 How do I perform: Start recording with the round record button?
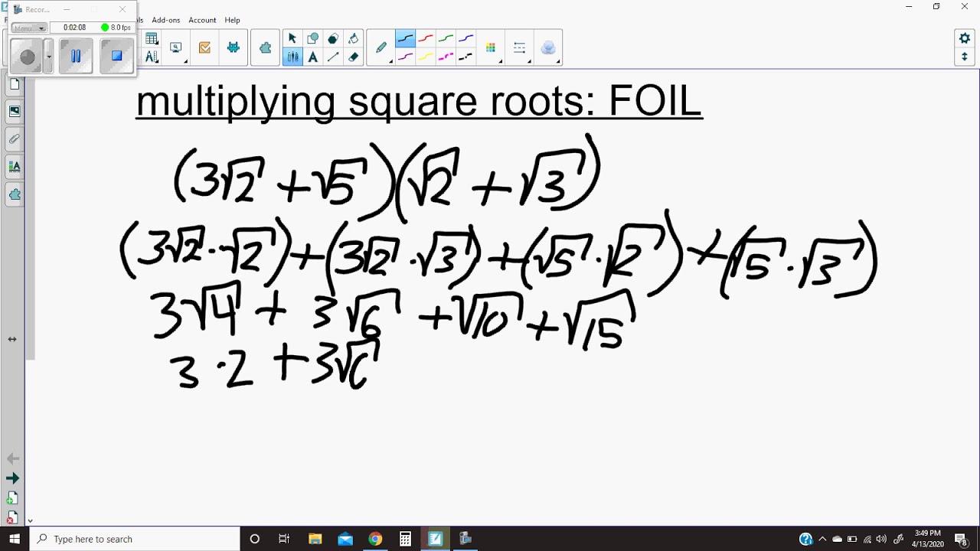click(x=28, y=57)
